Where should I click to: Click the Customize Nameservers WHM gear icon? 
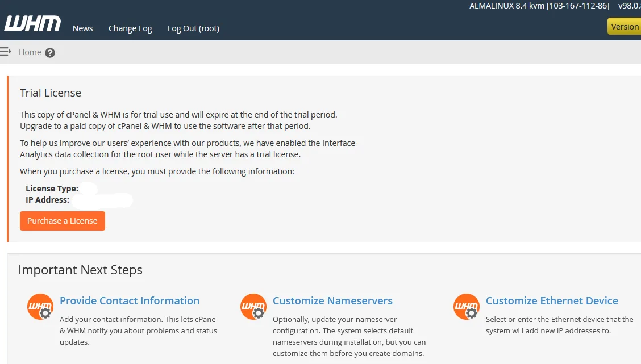click(253, 307)
